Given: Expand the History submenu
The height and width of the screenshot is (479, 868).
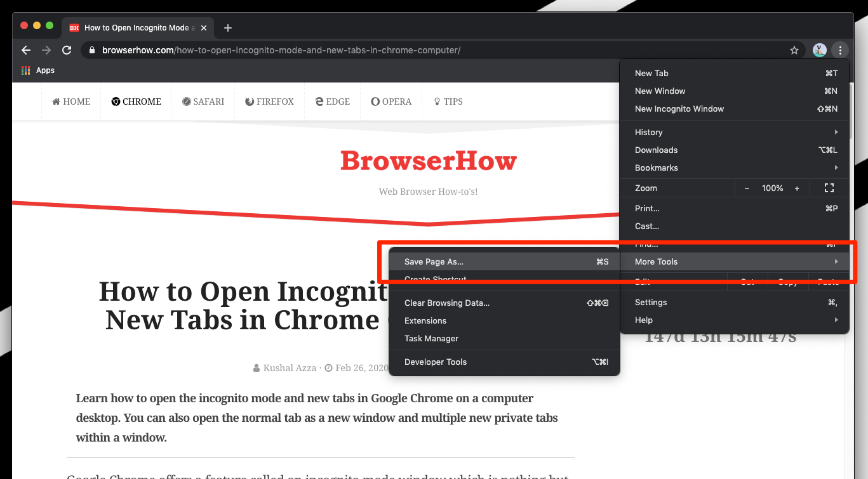Looking at the screenshot, I should click(735, 132).
